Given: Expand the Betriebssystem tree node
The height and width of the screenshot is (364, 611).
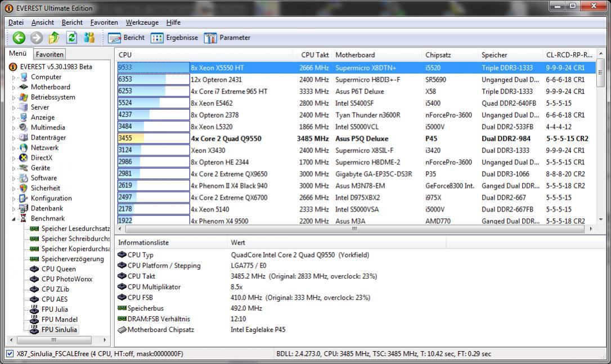Looking at the screenshot, I should coord(14,97).
